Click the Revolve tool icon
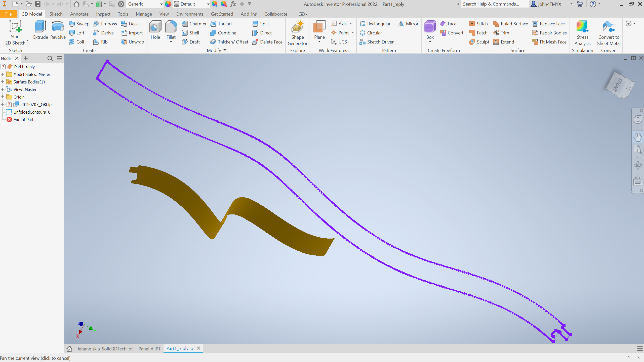This screenshot has height=362, width=644. [x=58, y=27]
